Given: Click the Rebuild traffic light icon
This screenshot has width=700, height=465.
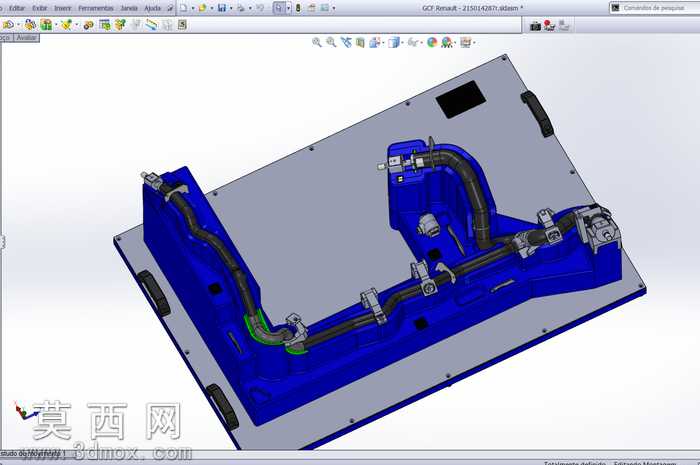Looking at the screenshot, I should pyautogui.click(x=298, y=8).
